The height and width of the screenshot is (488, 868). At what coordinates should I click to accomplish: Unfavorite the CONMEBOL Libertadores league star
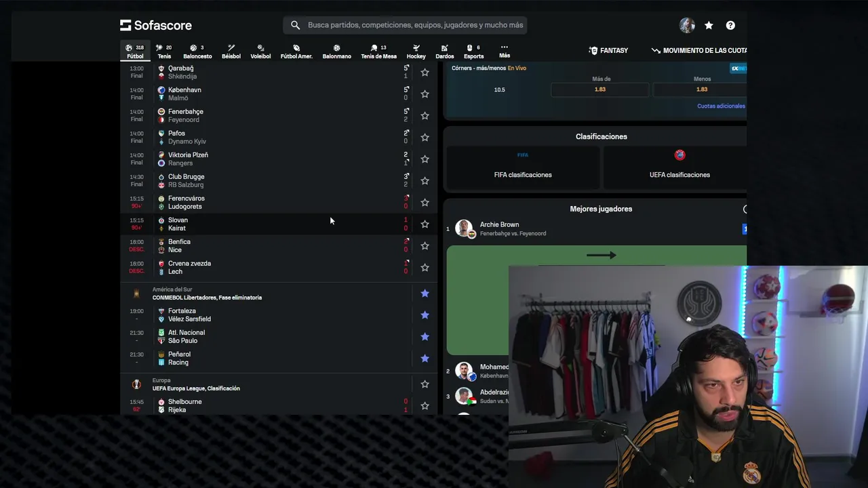pyautogui.click(x=425, y=293)
